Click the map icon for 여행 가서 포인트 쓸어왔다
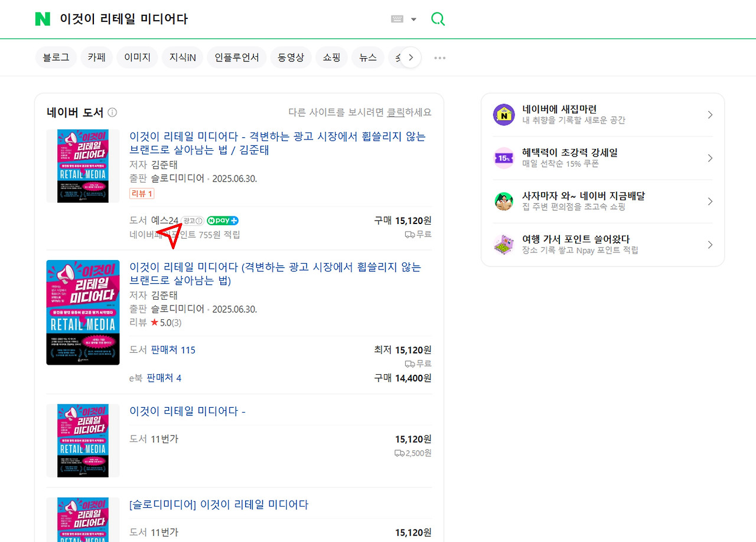Image resolution: width=756 pixels, height=542 pixels. 504,245
